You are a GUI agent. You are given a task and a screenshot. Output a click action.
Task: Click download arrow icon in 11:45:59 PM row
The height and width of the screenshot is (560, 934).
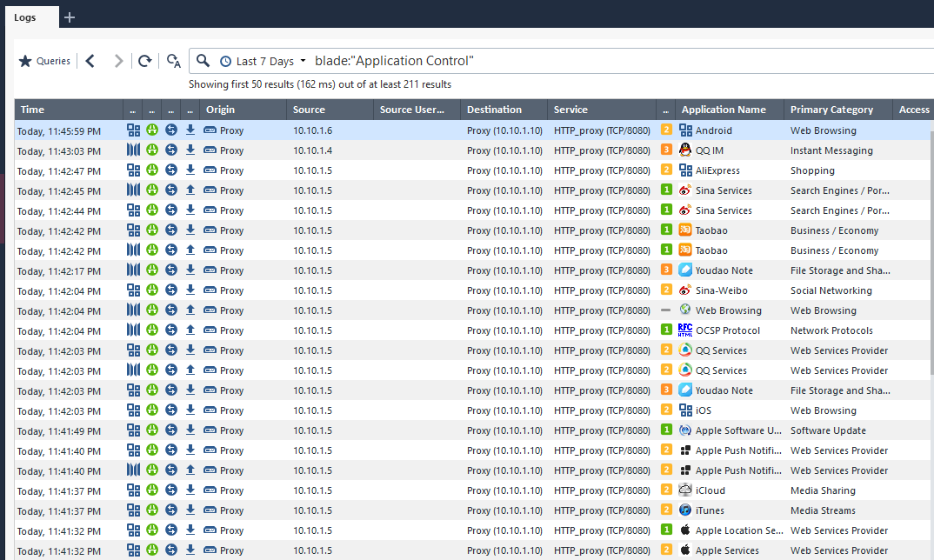190,130
